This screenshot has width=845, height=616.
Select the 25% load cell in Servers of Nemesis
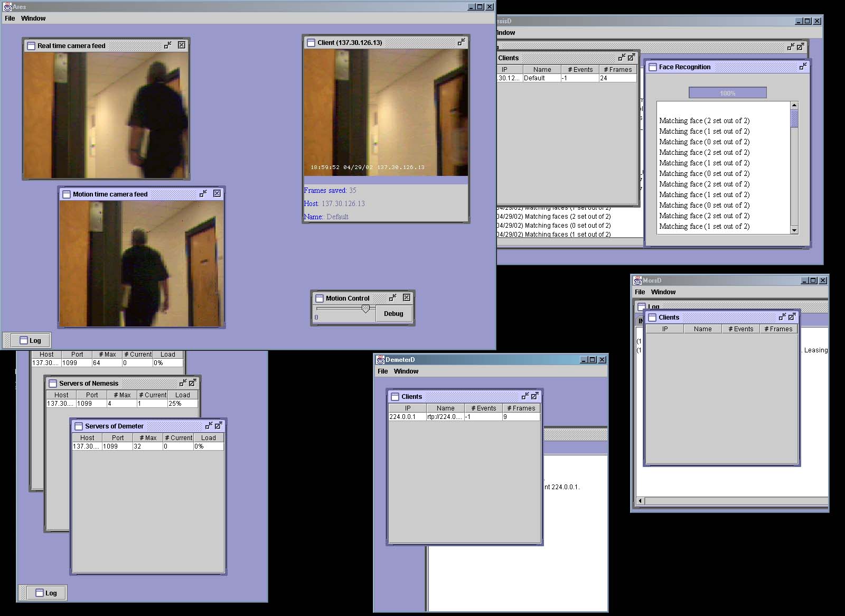coord(183,404)
